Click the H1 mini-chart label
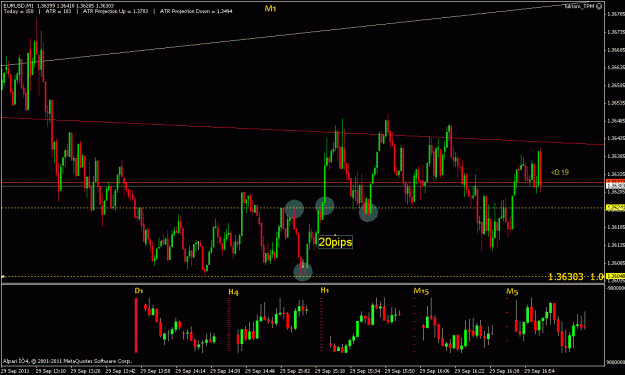 [324, 290]
